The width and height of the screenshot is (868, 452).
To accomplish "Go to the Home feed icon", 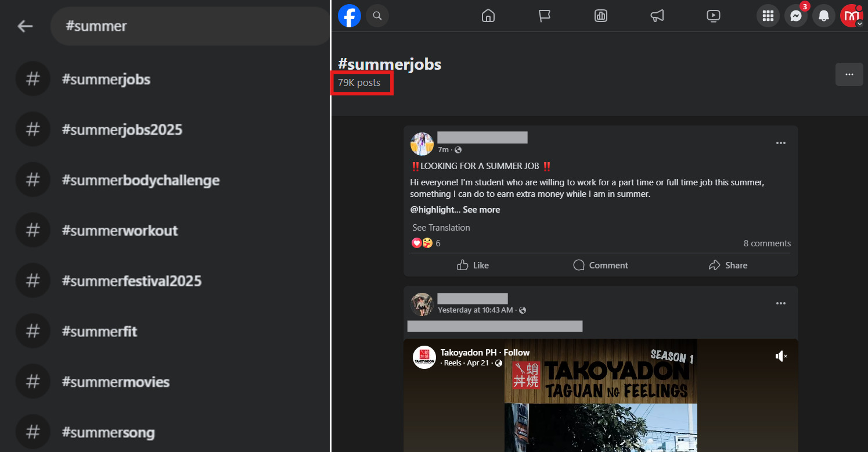I will [488, 16].
